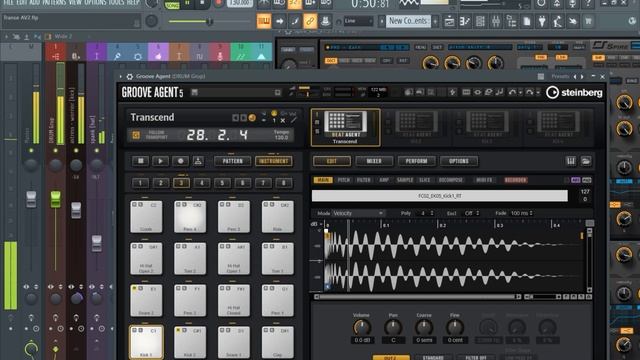Select the next preset arrow in plugin header
This screenshot has width=640, height=360.
coord(582,76)
